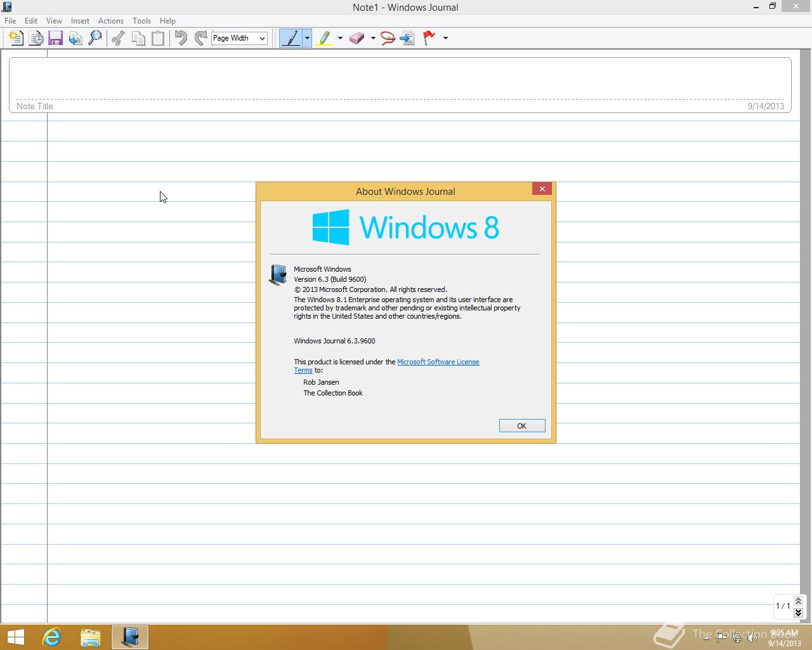
Task: Select the Pen tool
Action: coord(291,38)
